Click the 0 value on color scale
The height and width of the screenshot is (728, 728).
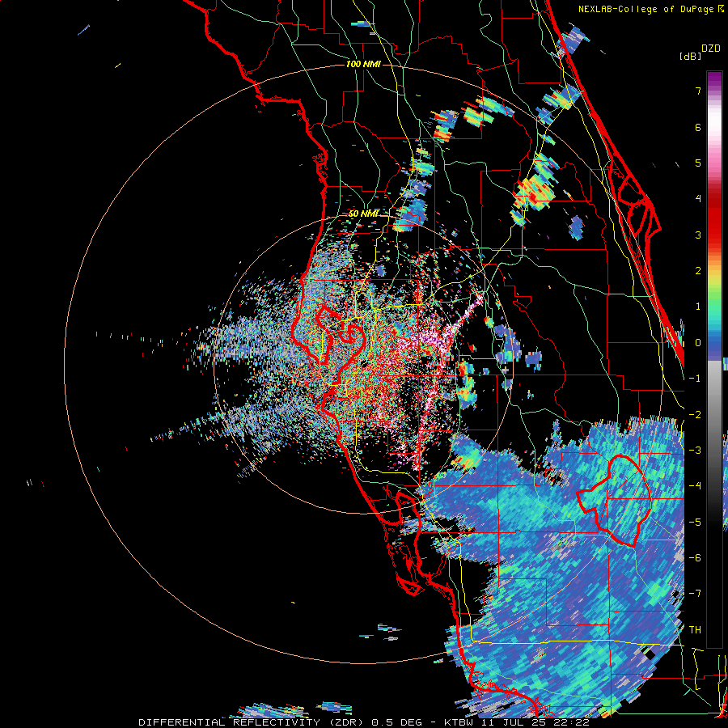[698, 343]
